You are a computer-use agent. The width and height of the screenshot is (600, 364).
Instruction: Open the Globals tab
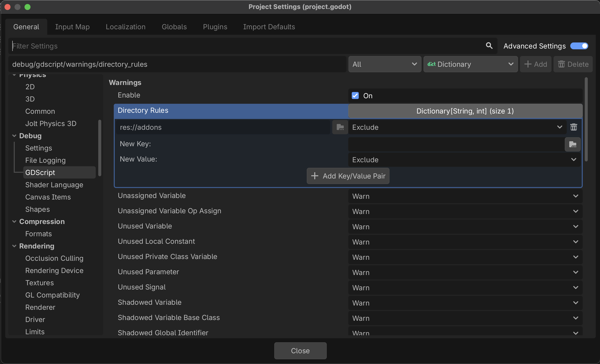(x=174, y=27)
